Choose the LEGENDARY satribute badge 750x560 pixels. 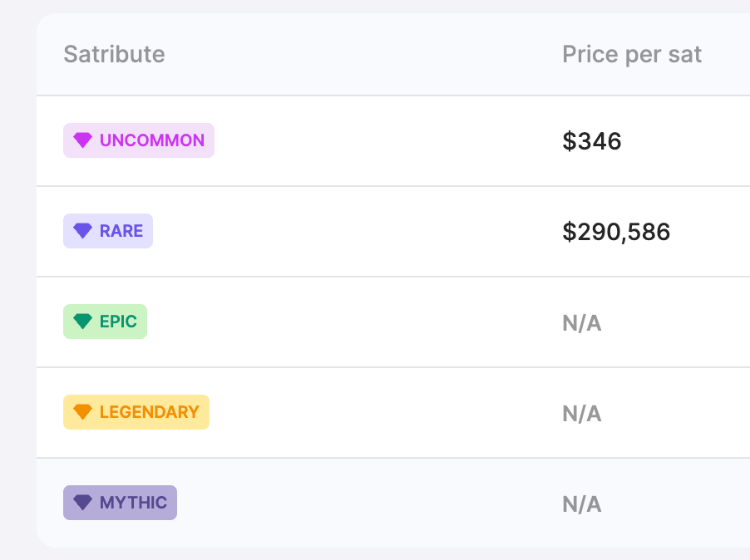[x=136, y=412]
